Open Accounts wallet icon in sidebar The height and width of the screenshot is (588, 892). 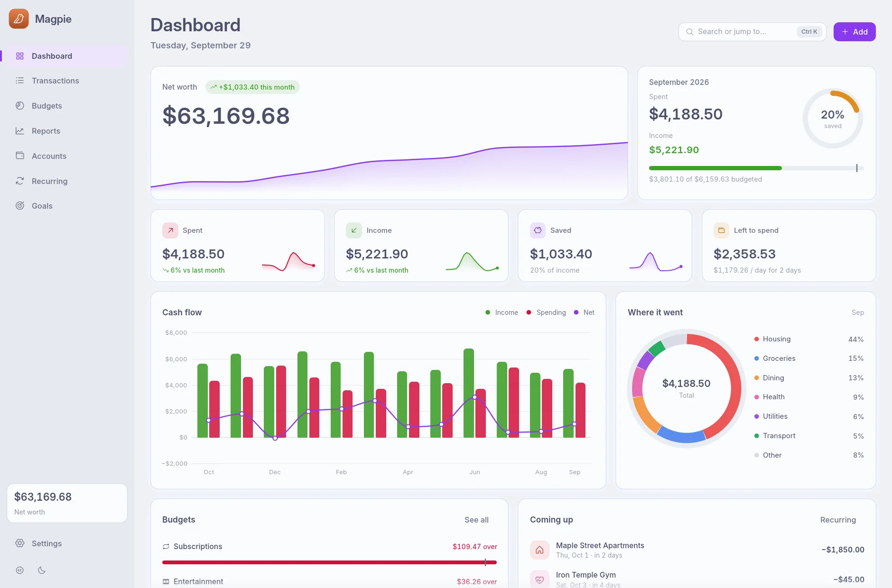pos(20,156)
